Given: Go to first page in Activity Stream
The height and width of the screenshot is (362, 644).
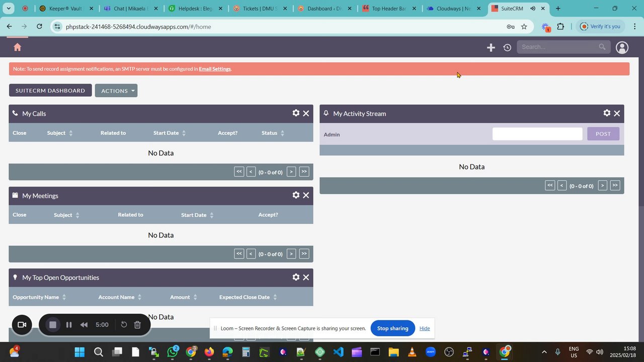Looking at the screenshot, I should (550, 186).
